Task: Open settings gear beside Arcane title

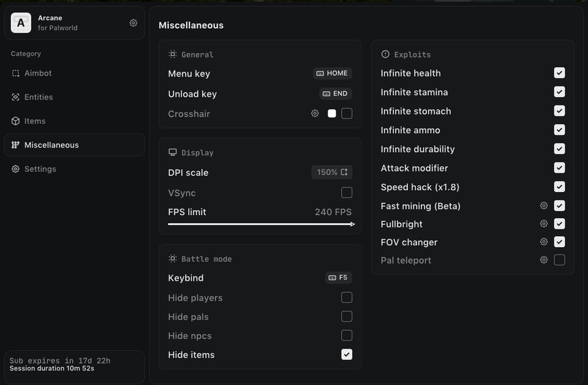Action: coord(133,23)
